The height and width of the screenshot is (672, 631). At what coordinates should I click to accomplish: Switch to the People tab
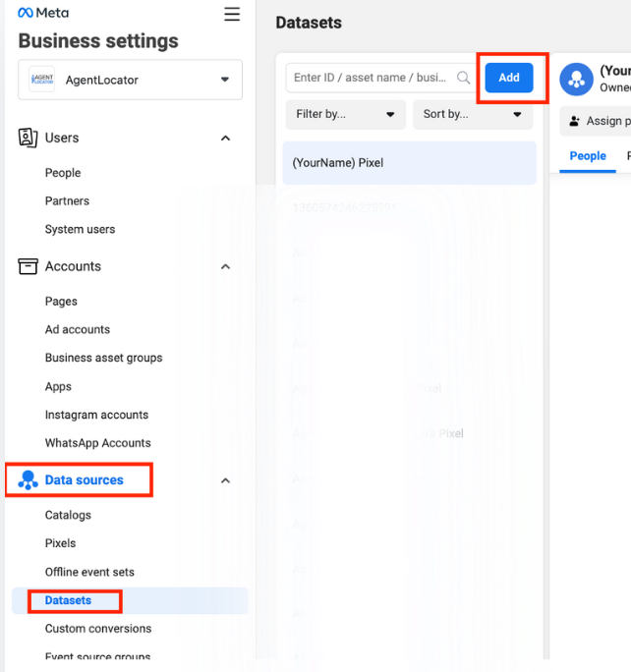[x=588, y=156]
